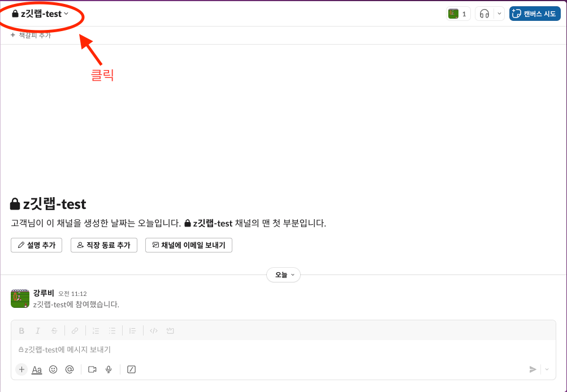Toggle formatting toolbar with Aa icon

pyautogui.click(x=37, y=369)
